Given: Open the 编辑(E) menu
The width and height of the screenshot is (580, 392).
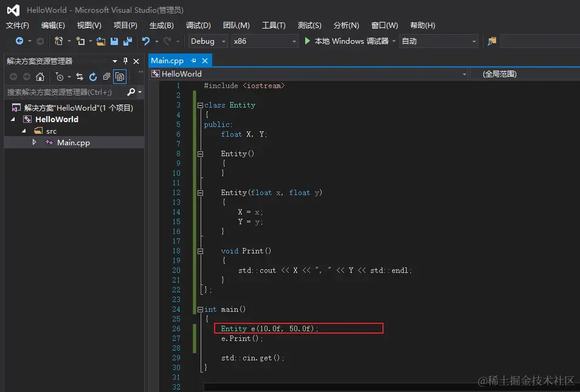Looking at the screenshot, I should pos(53,25).
